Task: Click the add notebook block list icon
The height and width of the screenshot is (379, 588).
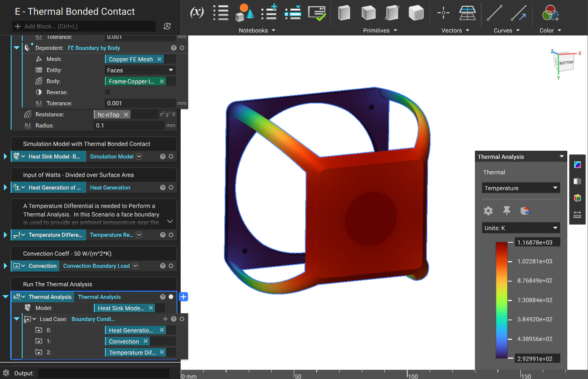Action: pos(269,13)
